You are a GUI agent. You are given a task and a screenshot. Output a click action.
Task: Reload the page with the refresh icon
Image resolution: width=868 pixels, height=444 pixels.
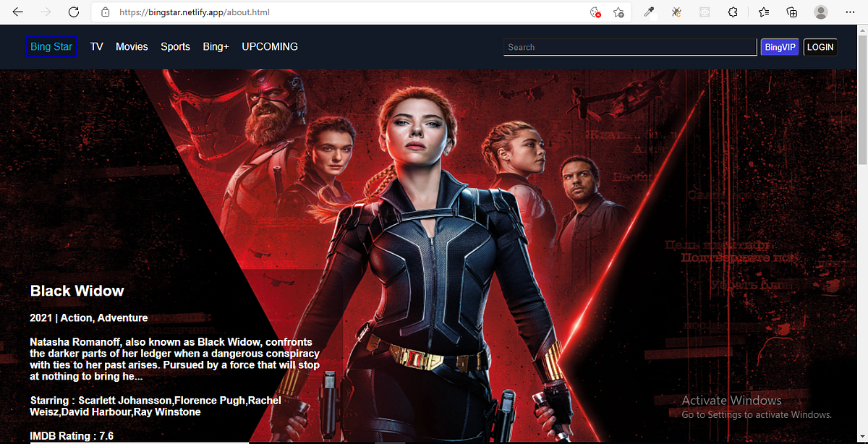pos(72,12)
